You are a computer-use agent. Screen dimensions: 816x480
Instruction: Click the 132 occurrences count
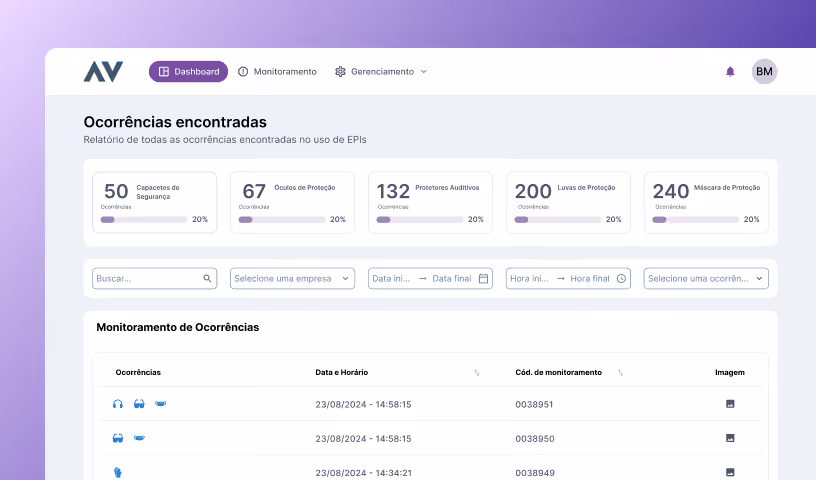(x=393, y=192)
